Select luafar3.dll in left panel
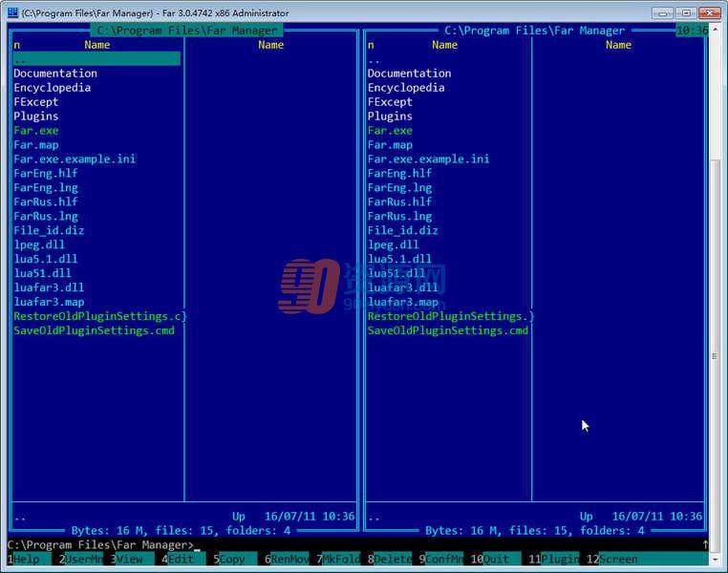Image resolution: width=728 pixels, height=573 pixels. click(x=49, y=287)
